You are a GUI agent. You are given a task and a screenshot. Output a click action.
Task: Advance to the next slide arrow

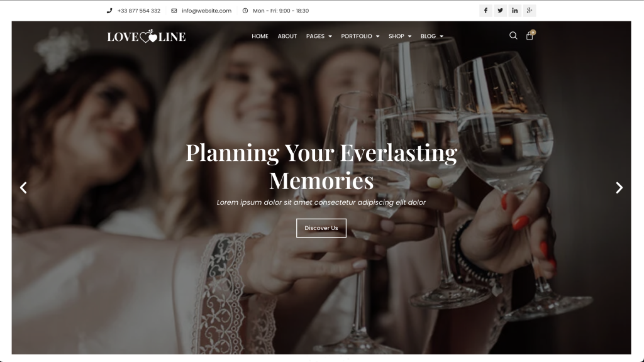pos(619,188)
